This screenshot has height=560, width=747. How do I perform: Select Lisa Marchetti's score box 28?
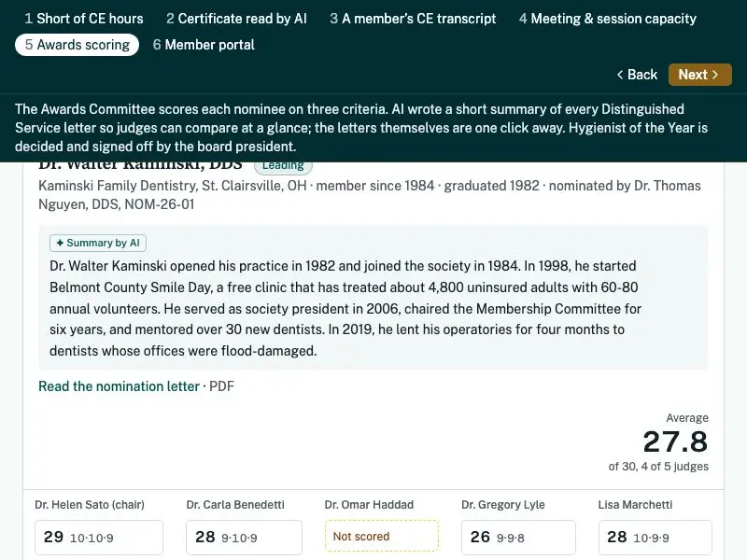click(x=655, y=538)
